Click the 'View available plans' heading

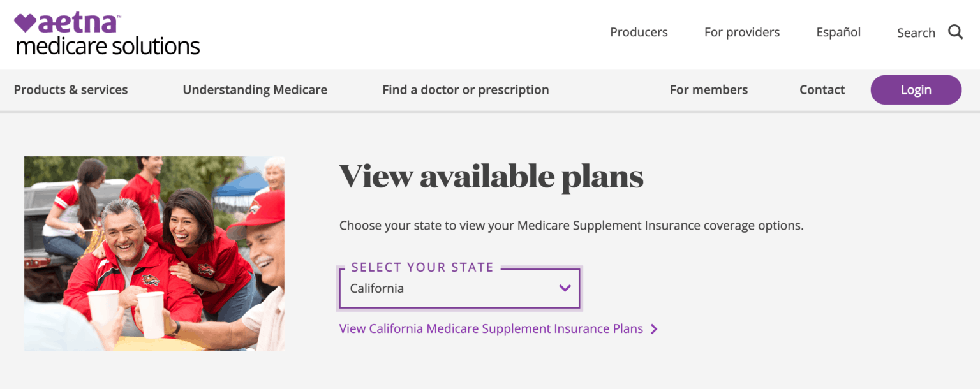point(491,176)
